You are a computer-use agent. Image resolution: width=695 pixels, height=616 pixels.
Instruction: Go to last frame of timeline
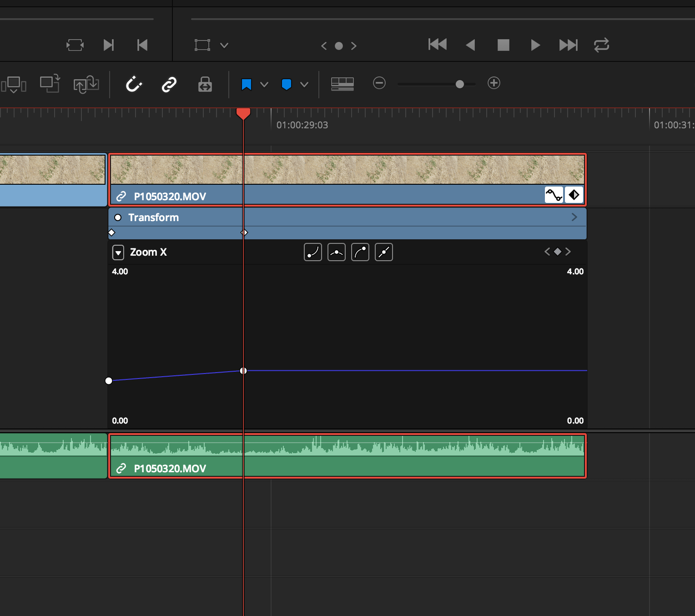coord(569,45)
